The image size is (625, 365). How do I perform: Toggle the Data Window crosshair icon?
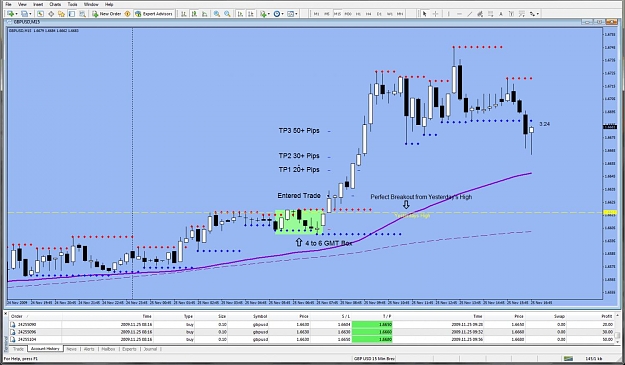click(51, 14)
